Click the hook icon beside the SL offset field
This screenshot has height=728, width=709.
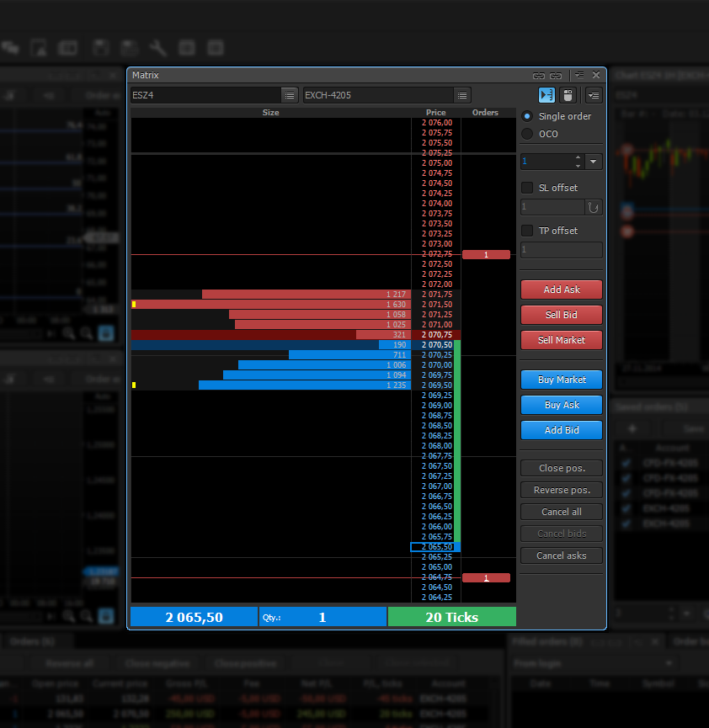[594, 207]
